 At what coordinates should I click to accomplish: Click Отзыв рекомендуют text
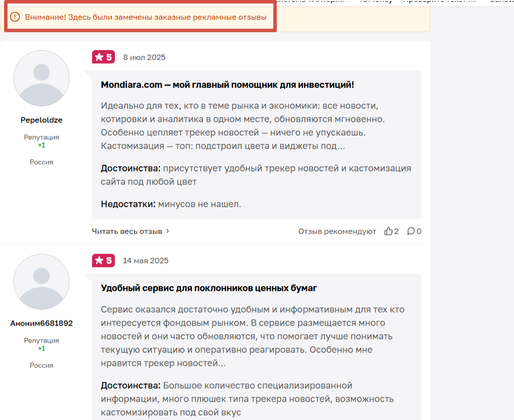(337, 232)
